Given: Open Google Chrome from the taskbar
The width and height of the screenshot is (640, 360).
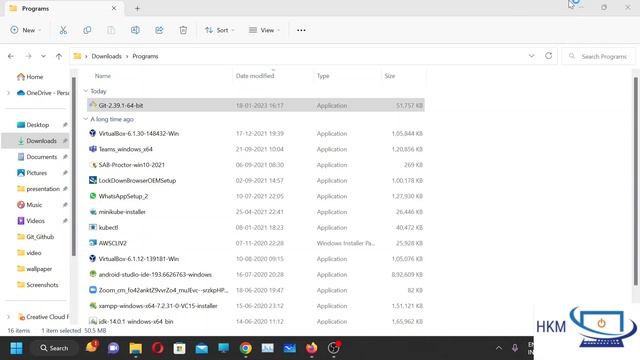Looking at the screenshot, I should pyautogui.click(x=246, y=348).
